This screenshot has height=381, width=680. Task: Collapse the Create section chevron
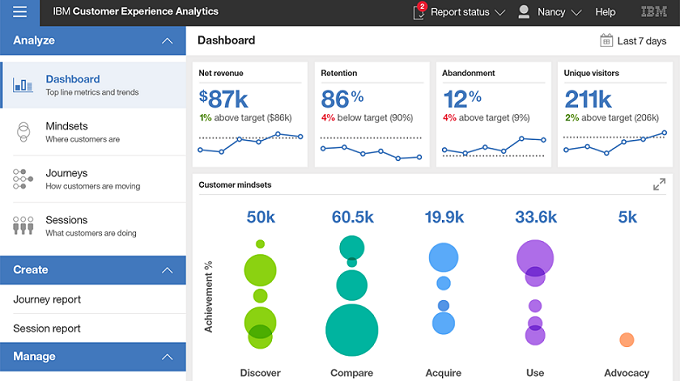click(167, 270)
